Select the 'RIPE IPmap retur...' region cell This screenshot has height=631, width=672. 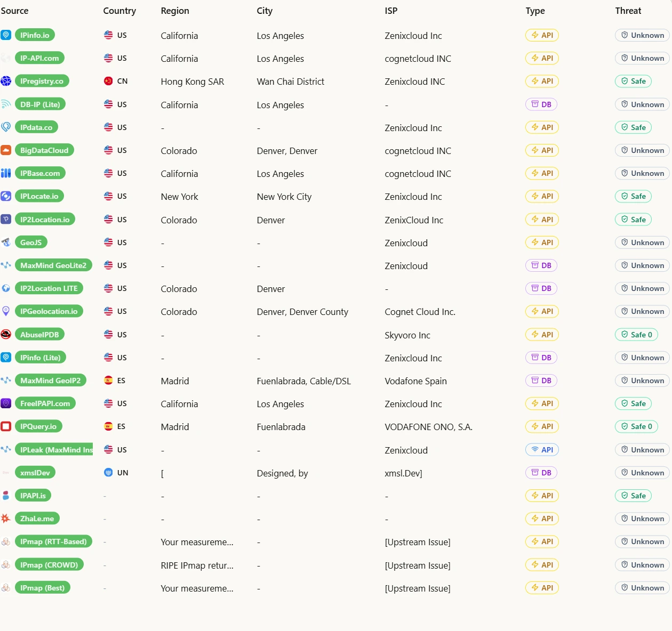point(197,565)
